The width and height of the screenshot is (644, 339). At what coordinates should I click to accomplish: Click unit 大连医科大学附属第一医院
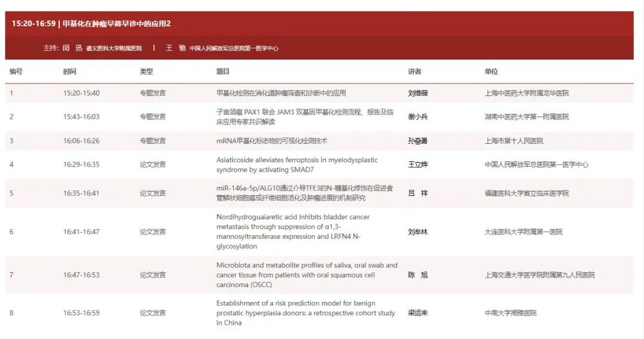[524, 232]
